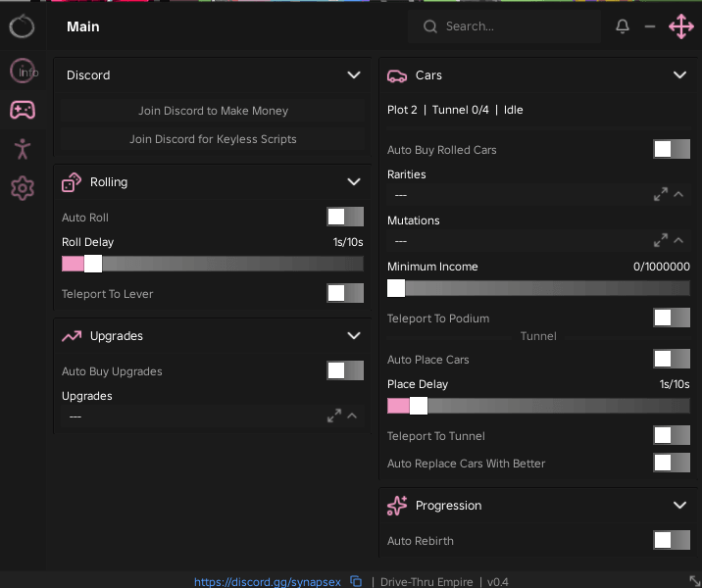The image size is (702, 588).
Task: Open the Info sidebar tab
Action: 24,72
